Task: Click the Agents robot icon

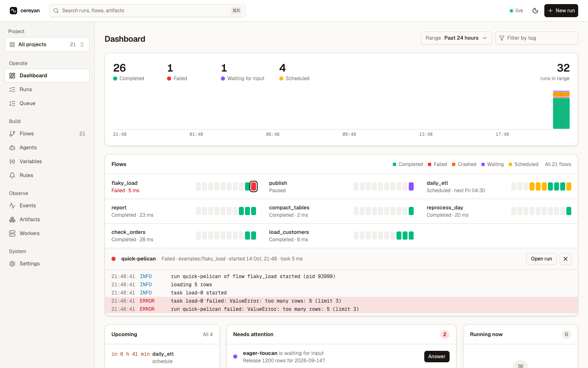Action: pos(12,148)
